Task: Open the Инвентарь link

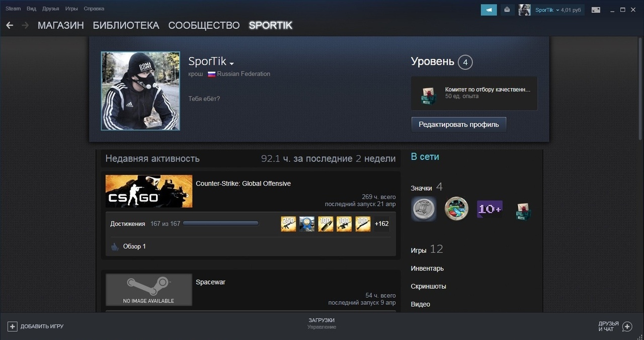Action: (x=427, y=269)
